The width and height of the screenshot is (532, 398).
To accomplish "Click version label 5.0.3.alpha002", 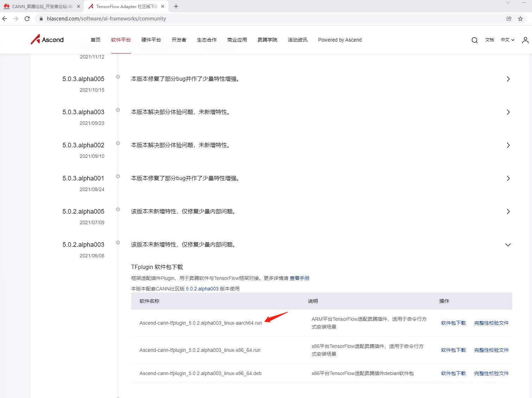I will (83, 145).
